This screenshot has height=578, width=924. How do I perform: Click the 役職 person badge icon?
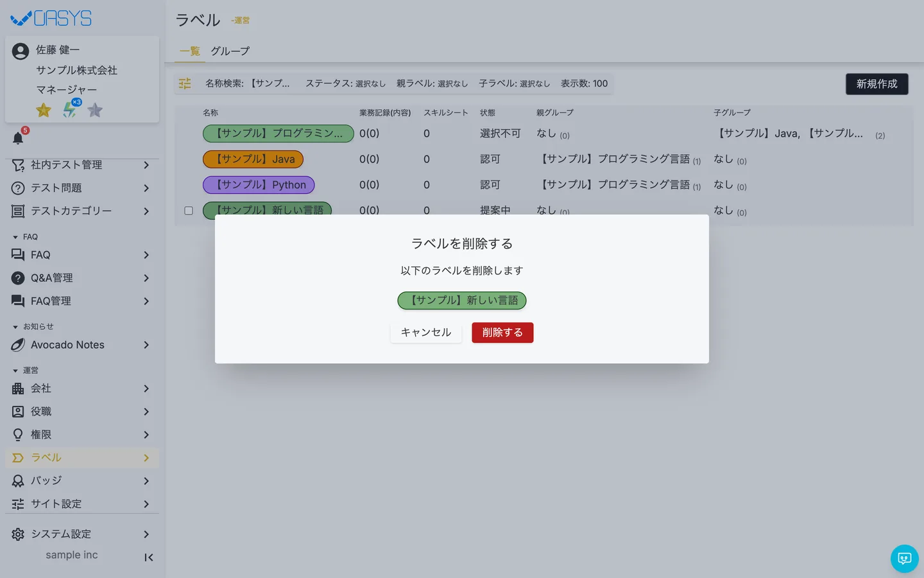click(x=18, y=412)
